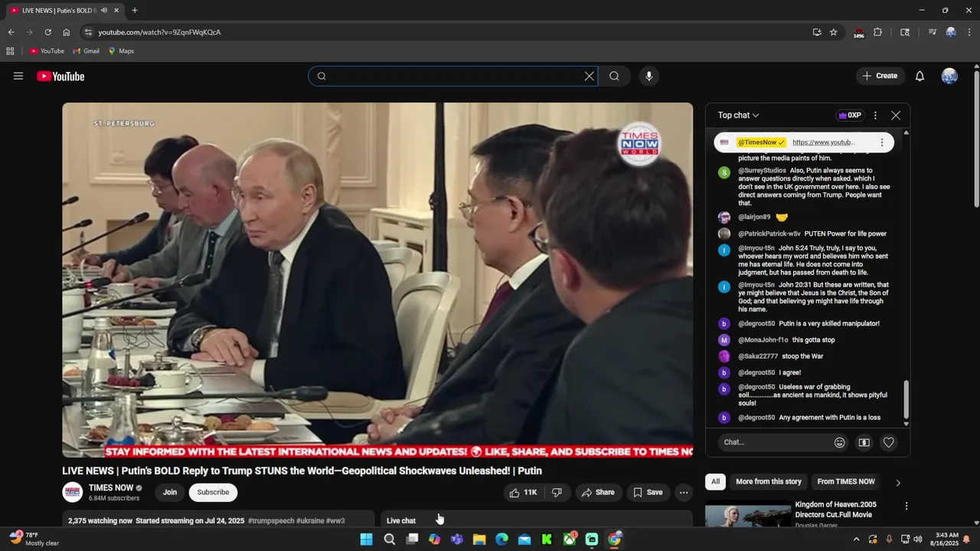The width and height of the screenshot is (980, 551).
Task: Open YouTube notifications bell
Action: click(x=920, y=76)
